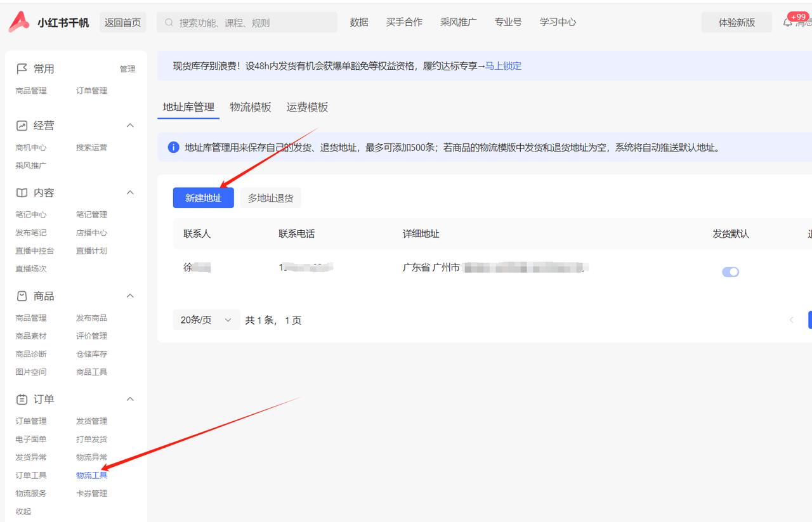812x522 pixels.
Task: Collapse the 订单 section chevron
Action: (129, 398)
